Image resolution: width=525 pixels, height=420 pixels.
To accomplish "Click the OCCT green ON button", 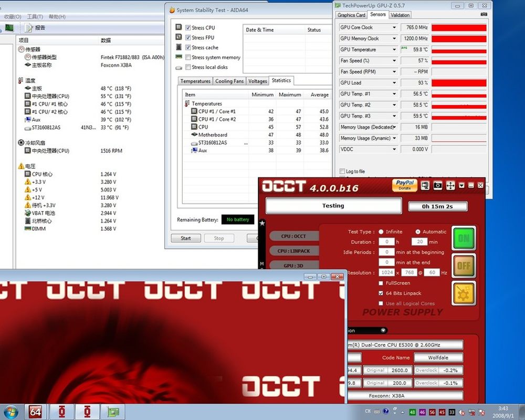I will [464, 238].
